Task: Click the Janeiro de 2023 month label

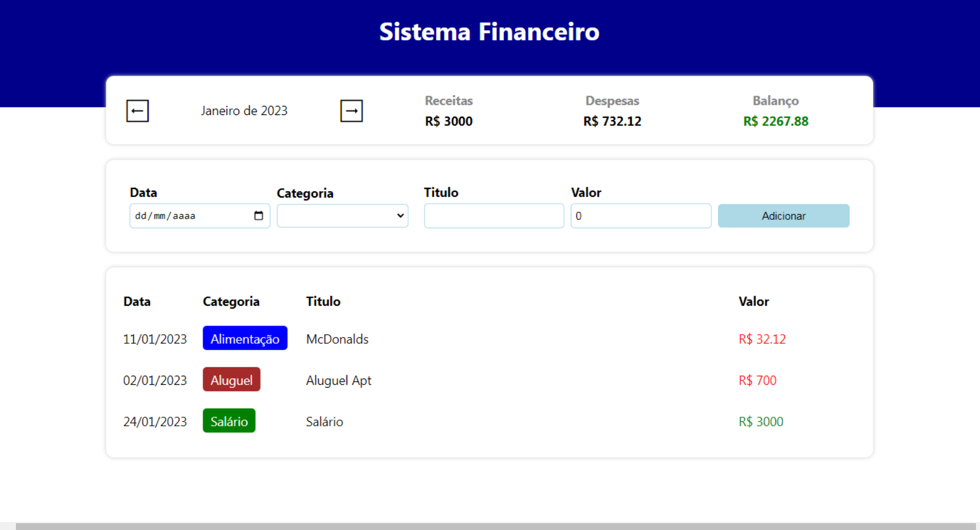Action: 244,111
